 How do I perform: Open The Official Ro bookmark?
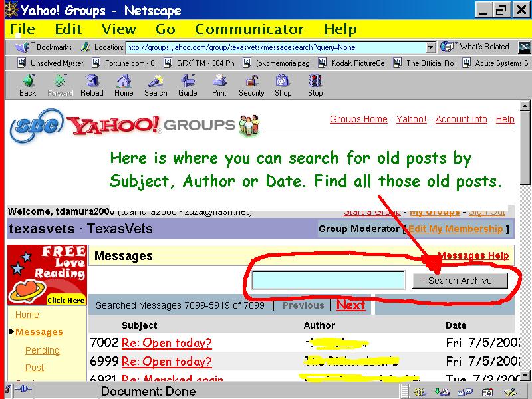(424, 63)
